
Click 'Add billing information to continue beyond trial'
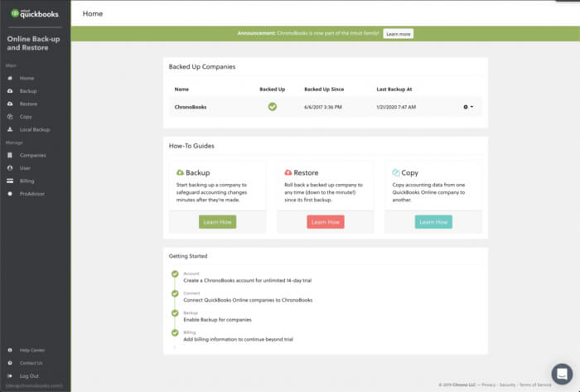[239, 339]
